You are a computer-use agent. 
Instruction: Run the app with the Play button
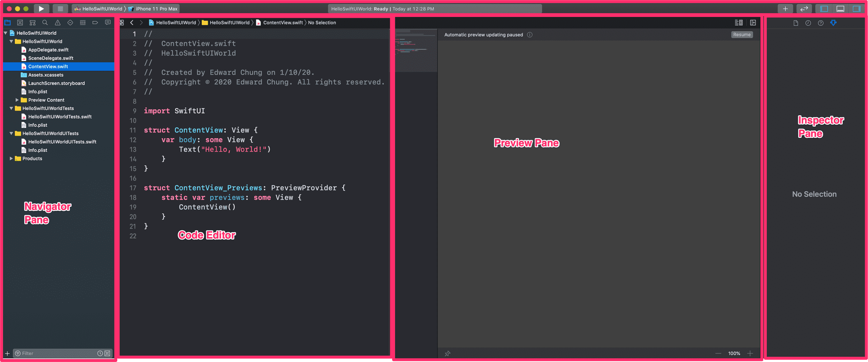(x=41, y=8)
